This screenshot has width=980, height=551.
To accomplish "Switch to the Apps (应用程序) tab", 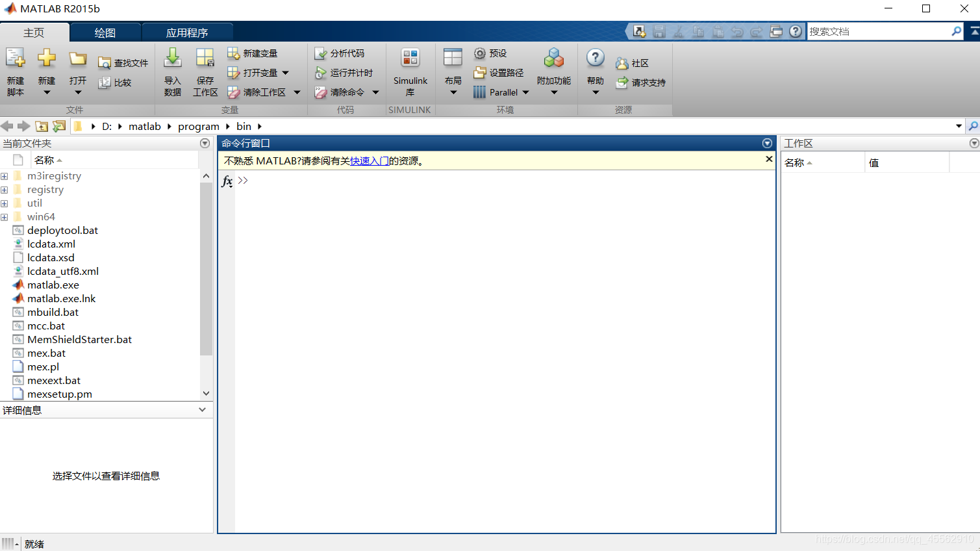I will (x=187, y=32).
